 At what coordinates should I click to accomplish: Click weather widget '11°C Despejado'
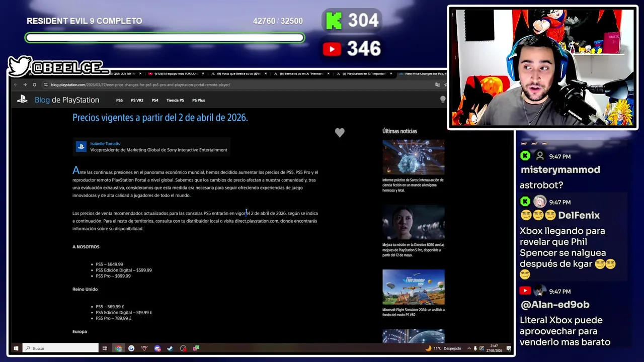[x=443, y=348]
